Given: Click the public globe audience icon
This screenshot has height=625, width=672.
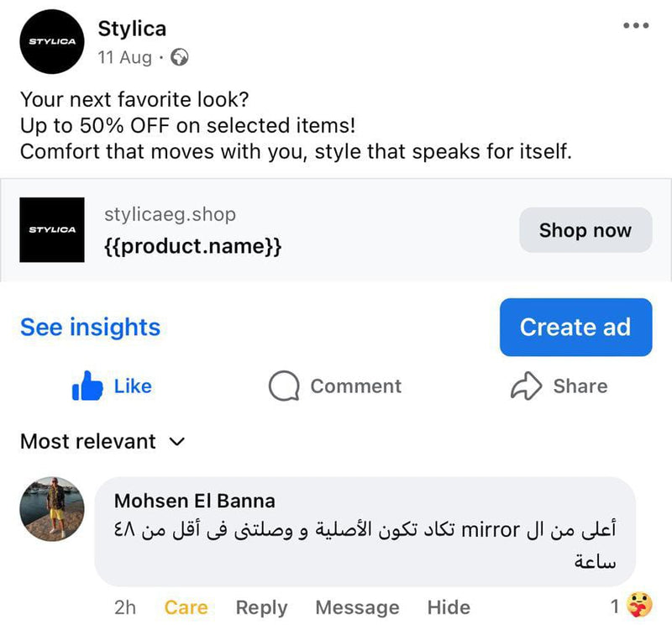Looking at the screenshot, I should pos(179,58).
